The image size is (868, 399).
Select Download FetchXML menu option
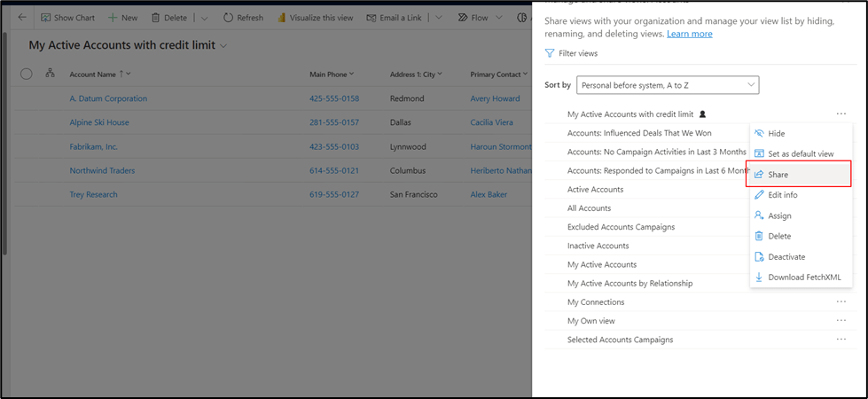tap(803, 278)
